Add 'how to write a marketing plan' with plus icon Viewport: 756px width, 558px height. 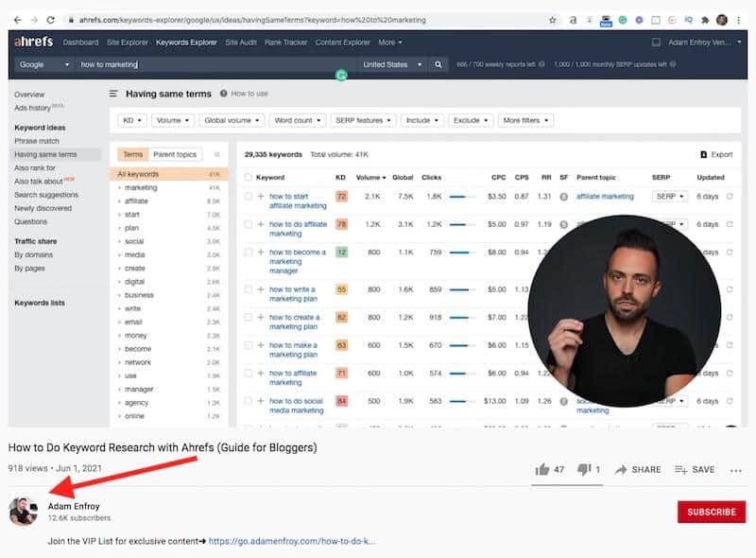261,289
